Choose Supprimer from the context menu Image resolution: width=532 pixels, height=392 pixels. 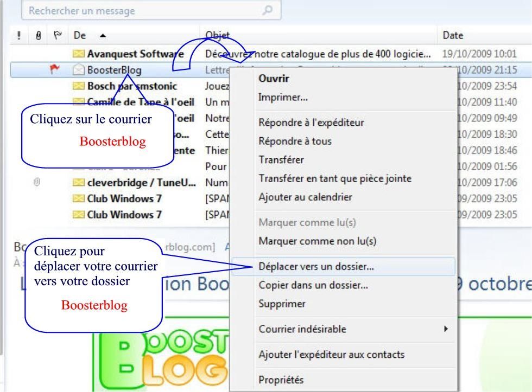(x=282, y=304)
